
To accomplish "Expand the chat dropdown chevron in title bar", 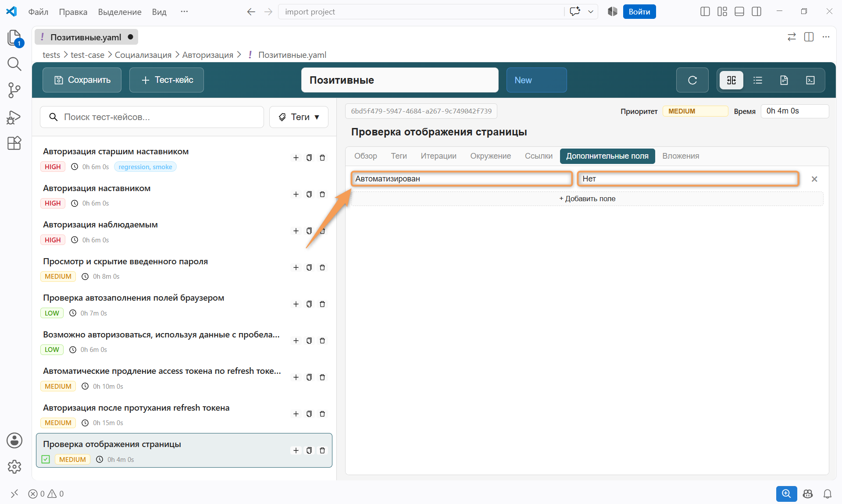I will point(591,12).
